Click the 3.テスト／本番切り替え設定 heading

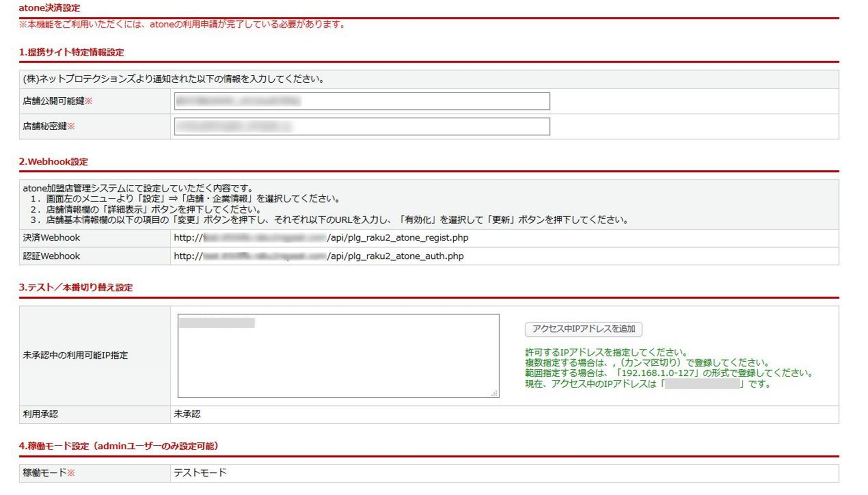point(76,287)
